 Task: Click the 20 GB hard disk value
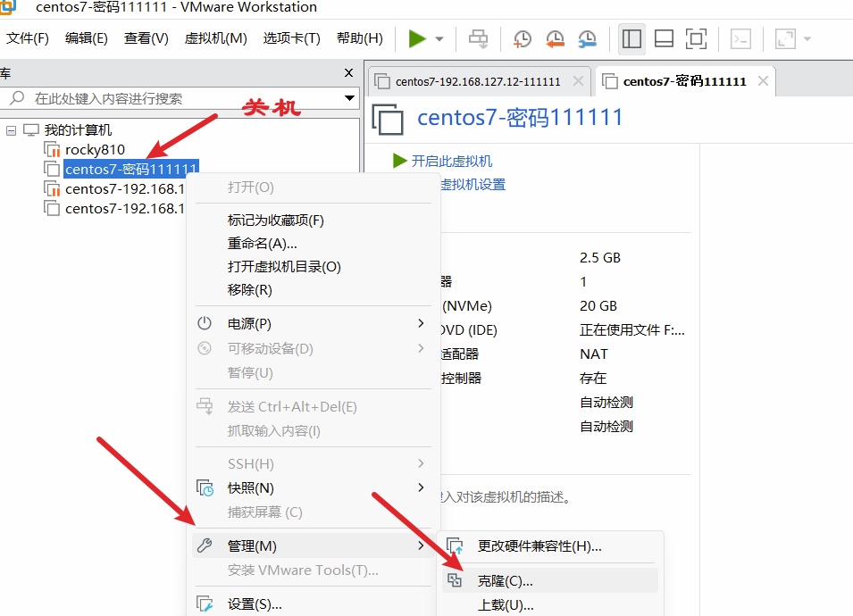tap(598, 306)
